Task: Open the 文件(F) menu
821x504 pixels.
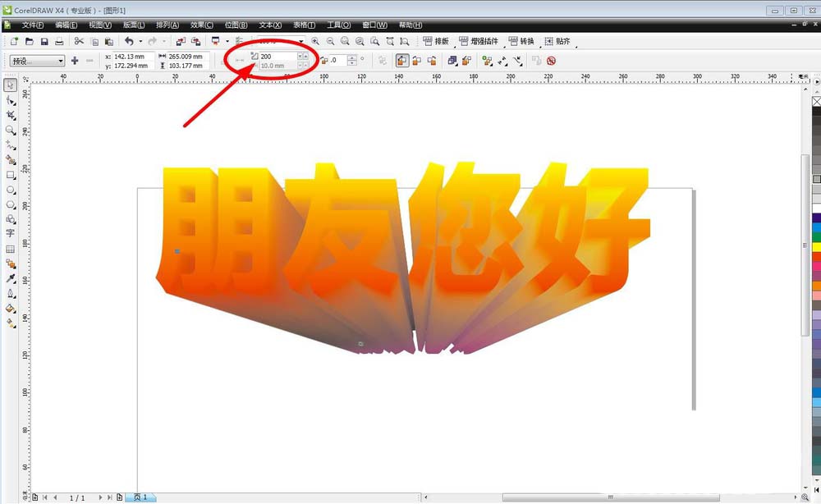Action: point(33,25)
